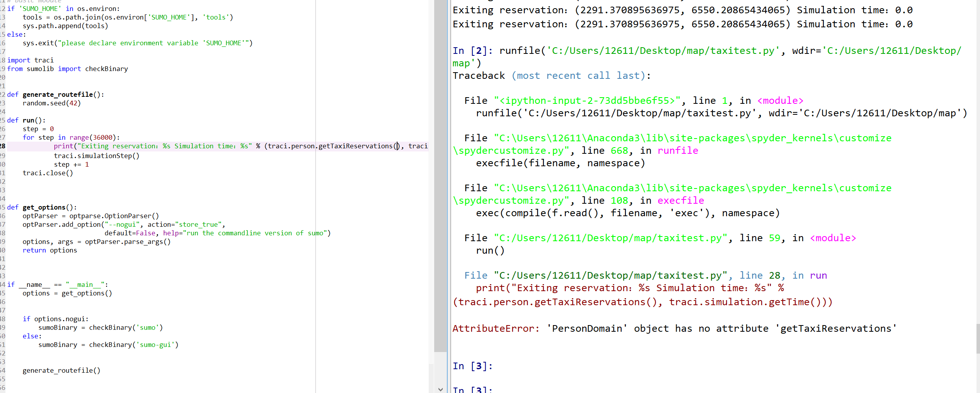
Task: Select the AttributeError message in the console
Action: tap(674, 328)
